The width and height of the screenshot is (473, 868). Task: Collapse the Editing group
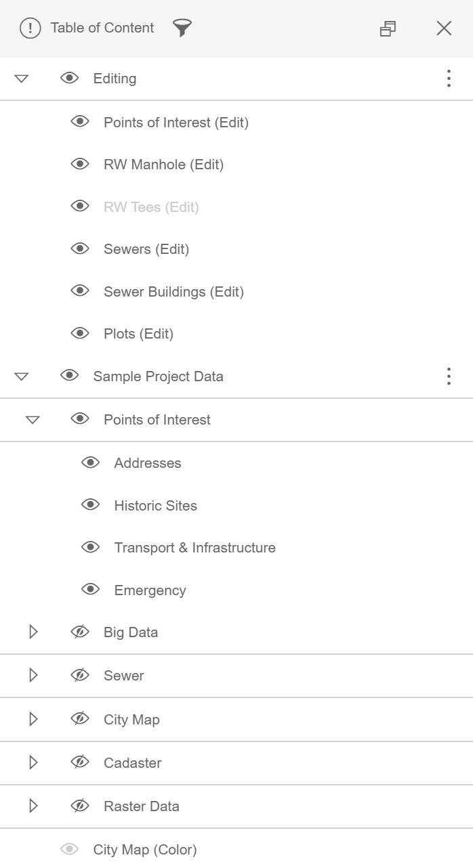click(21, 78)
